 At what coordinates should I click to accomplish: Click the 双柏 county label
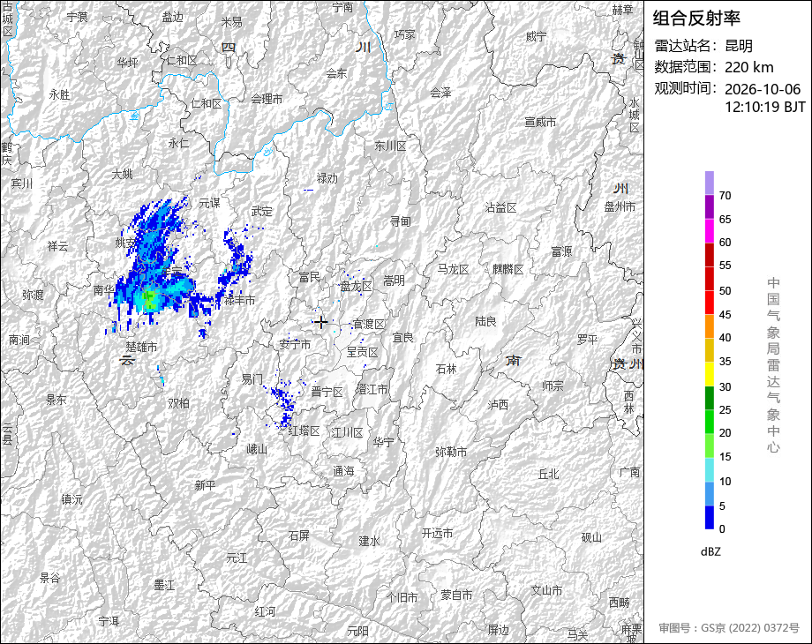[178, 403]
